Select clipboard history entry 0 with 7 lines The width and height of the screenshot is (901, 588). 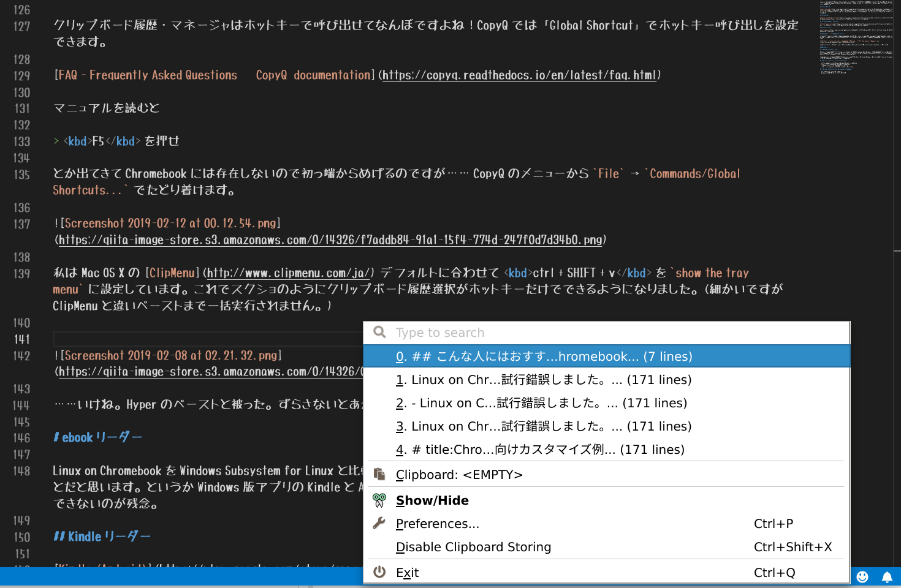coord(544,356)
